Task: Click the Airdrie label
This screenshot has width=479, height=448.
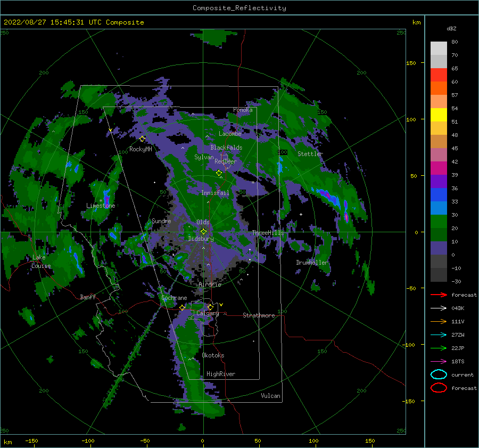Action: (x=210, y=284)
